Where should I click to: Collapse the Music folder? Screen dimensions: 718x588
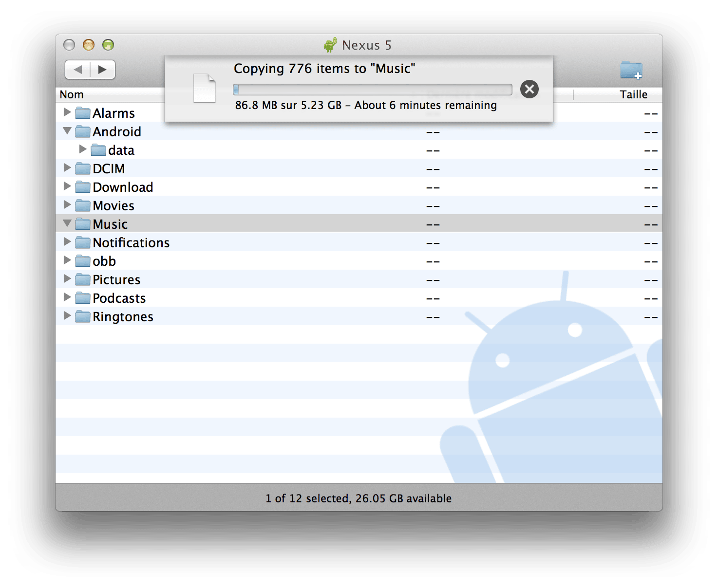pos(67,223)
